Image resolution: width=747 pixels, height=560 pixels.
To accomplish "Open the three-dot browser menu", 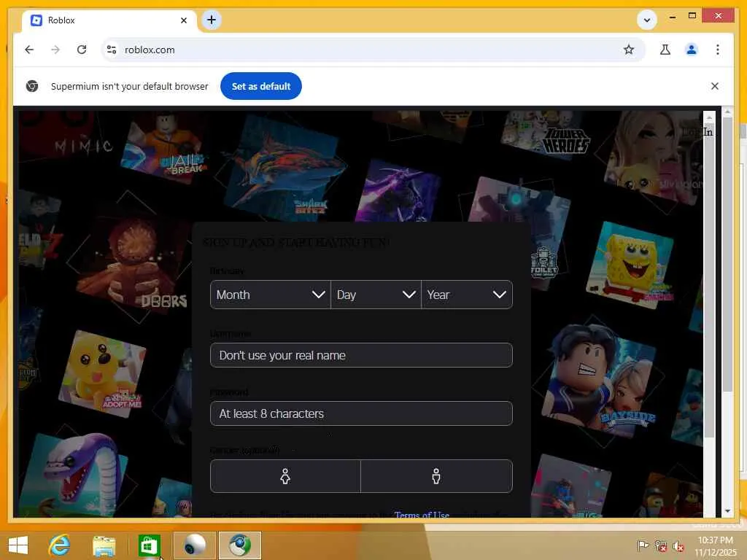I will (718, 50).
